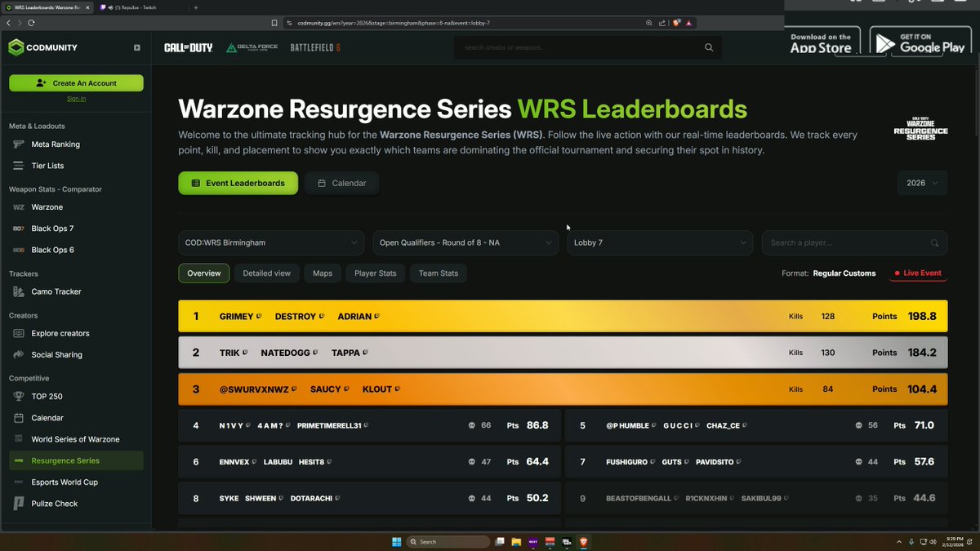Open File Explorer from the taskbar

[x=516, y=541]
